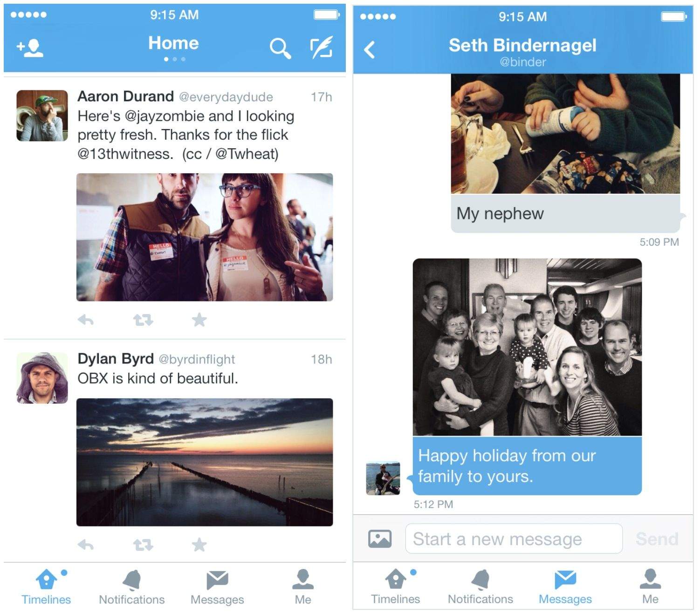Open Notifications tab on Home screen
This screenshot has height=616, width=700.
pos(132,587)
